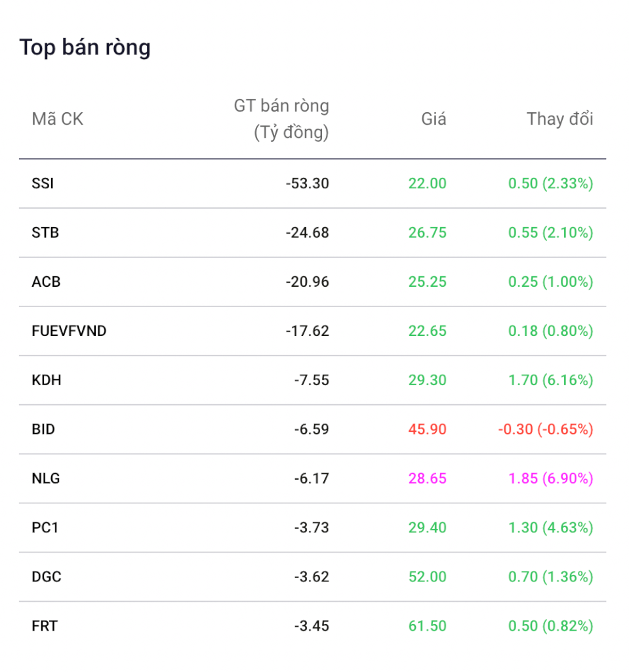Image resolution: width=629 pixels, height=672 pixels.
Task: Click ACB net sell value -20.96
Action: 308,282
